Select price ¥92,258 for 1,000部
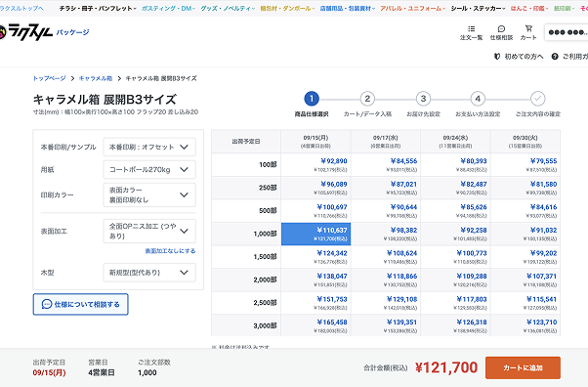588x387 pixels. coord(455,234)
